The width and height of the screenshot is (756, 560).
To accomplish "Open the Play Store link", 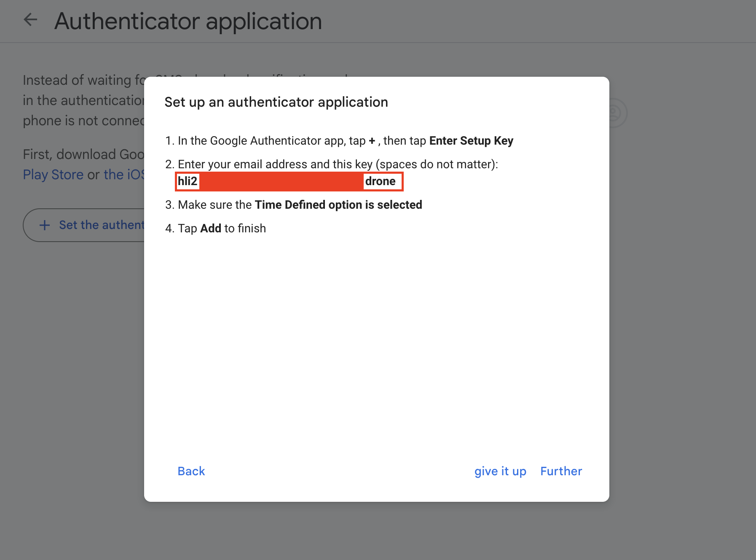I will [x=53, y=175].
